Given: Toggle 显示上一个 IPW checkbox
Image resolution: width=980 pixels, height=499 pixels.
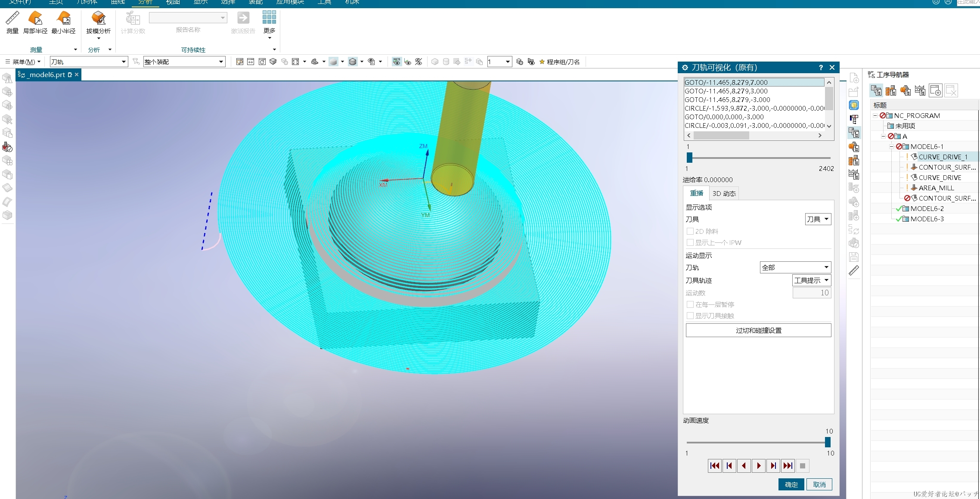Looking at the screenshot, I should point(690,242).
